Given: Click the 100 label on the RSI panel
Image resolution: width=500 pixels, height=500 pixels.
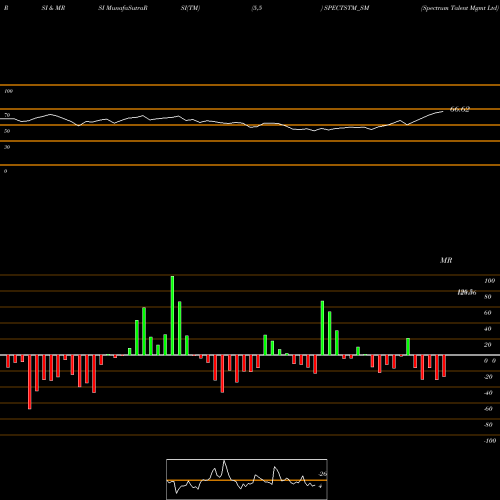Looking at the screenshot, I should (8, 91).
